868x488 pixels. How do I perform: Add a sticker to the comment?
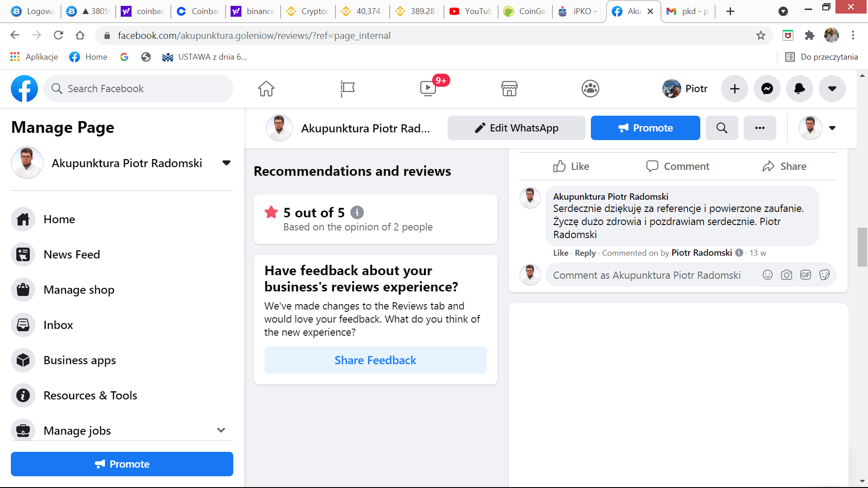click(x=825, y=275)
